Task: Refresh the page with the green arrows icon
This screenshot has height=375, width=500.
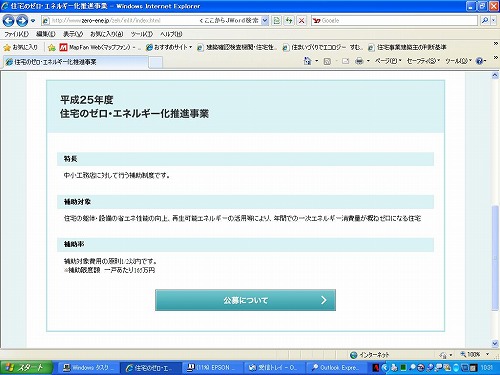Action: point(289,21)
